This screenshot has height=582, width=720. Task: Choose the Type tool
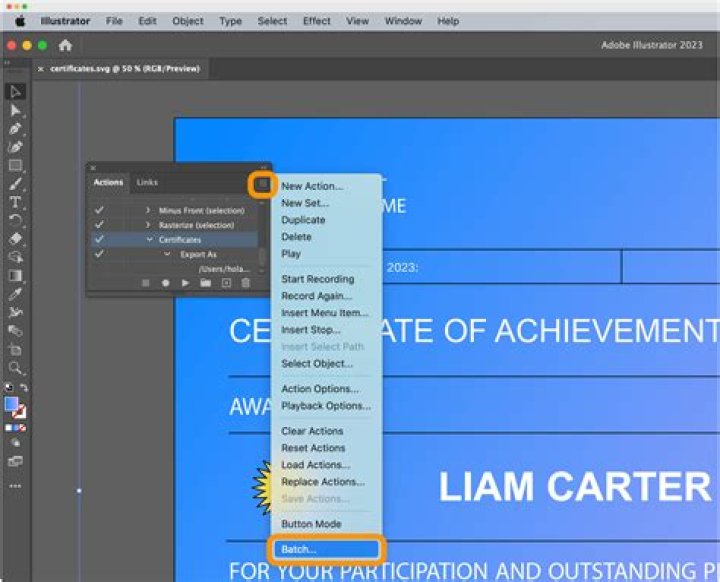15,202
